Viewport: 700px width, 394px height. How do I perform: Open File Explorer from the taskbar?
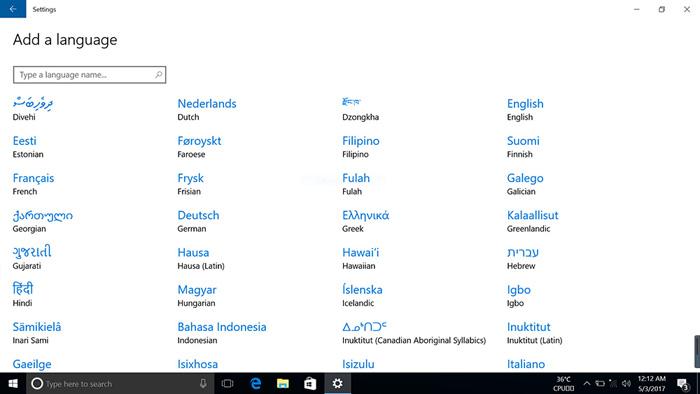click(283, 383)
